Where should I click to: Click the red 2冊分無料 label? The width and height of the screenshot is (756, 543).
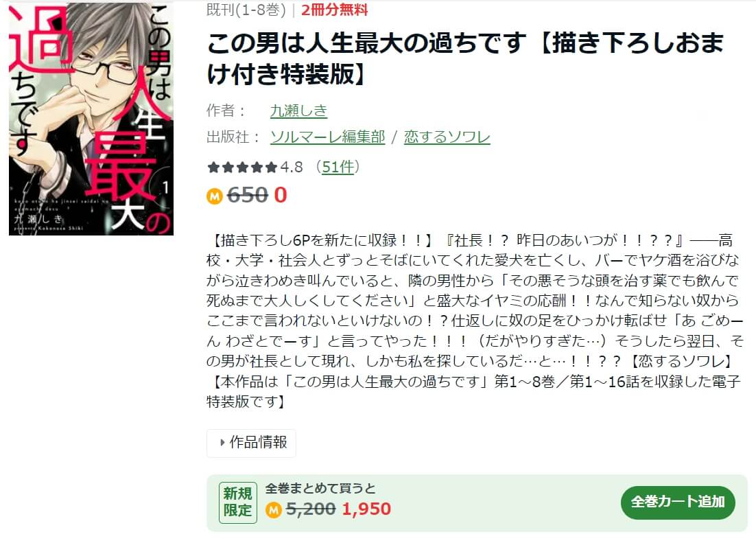[334, 10]
